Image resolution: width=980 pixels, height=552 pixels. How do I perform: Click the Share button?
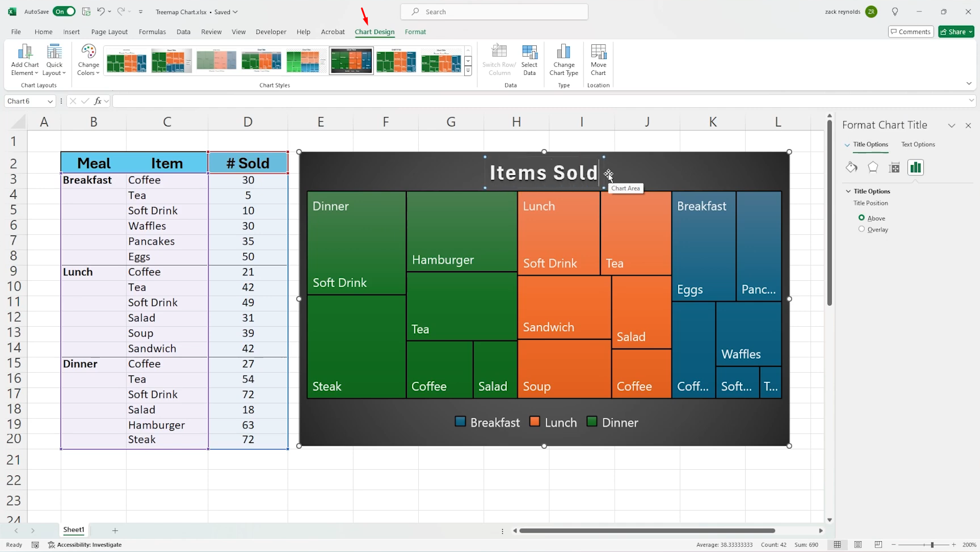[x=956, y=32]
